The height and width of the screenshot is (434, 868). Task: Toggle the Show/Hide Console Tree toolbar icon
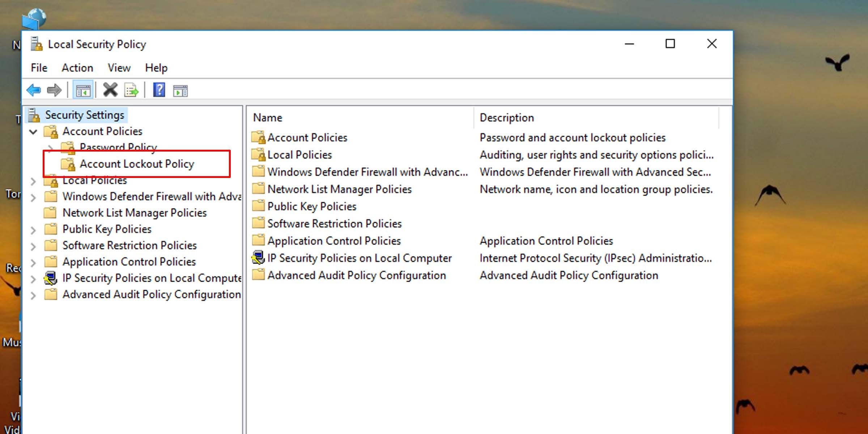coord(83,90)
